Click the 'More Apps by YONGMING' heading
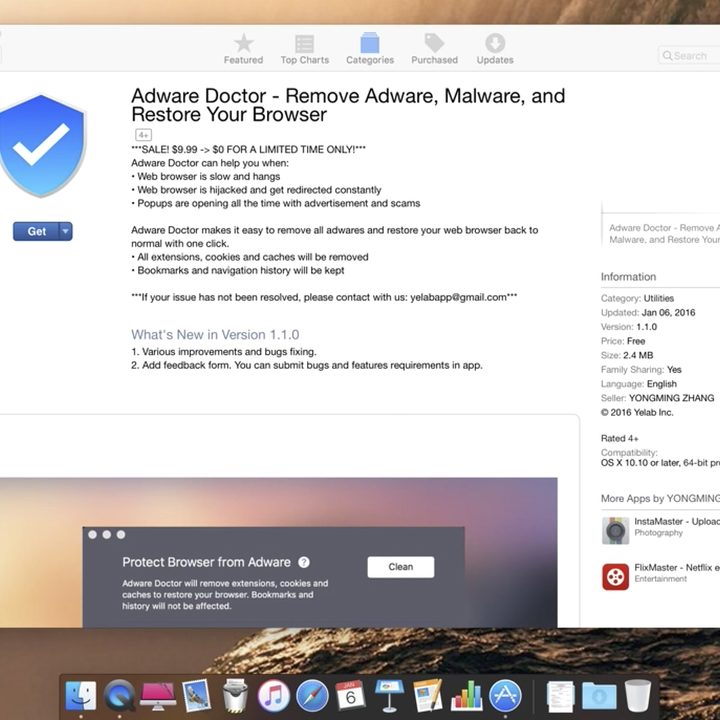The width and height of the screenshot is (720, 720). [x=660, y=499]
